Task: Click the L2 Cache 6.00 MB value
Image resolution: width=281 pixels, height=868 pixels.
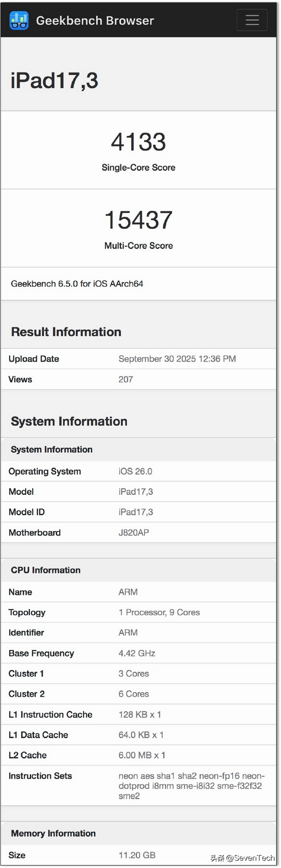Action: 142,755
